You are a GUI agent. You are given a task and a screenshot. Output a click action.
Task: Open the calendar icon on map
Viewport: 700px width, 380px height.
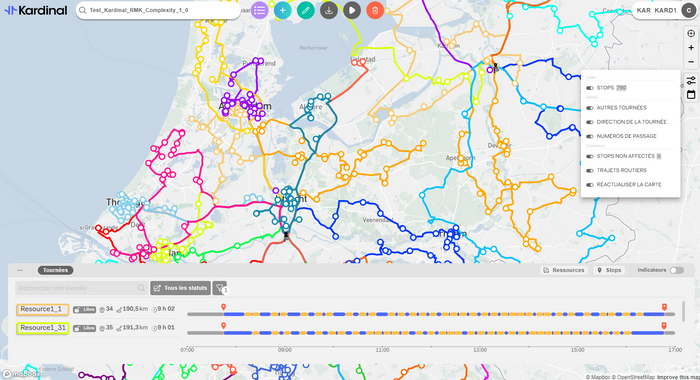point(691,95)
